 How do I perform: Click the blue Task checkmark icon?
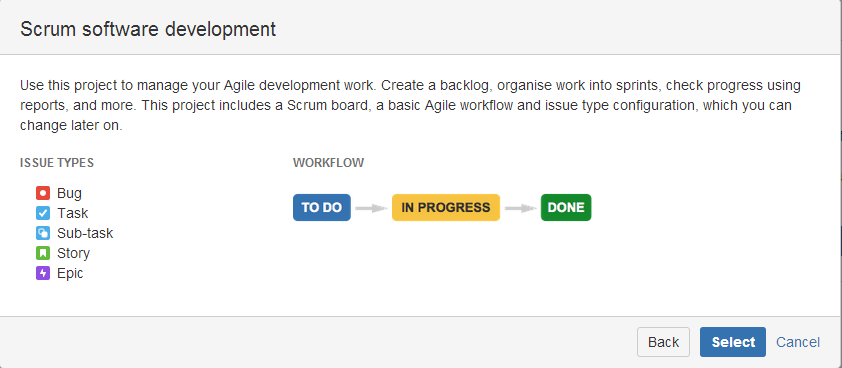[43, 213]
